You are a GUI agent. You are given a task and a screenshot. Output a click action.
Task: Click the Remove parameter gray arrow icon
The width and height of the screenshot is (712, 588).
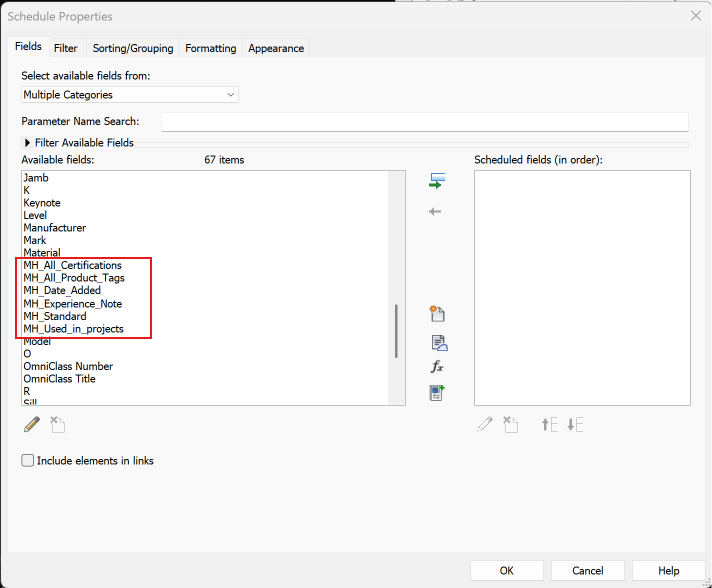point(435,212)
